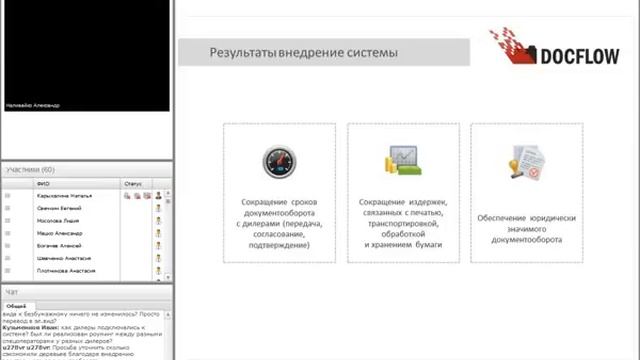Click the speedometer icon on the slide

[x=279, y=162]
